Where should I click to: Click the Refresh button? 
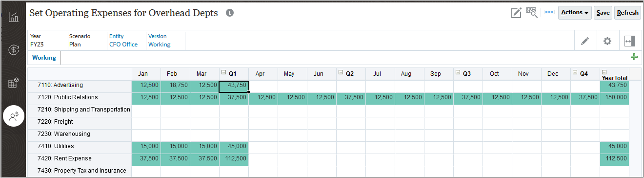pos(627,13)
